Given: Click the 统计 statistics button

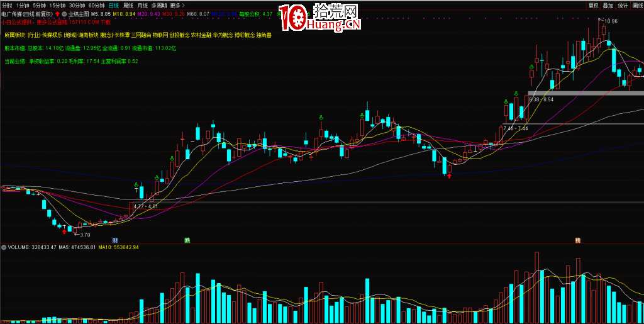Looking at the screenshot, I should pos(623,6).
